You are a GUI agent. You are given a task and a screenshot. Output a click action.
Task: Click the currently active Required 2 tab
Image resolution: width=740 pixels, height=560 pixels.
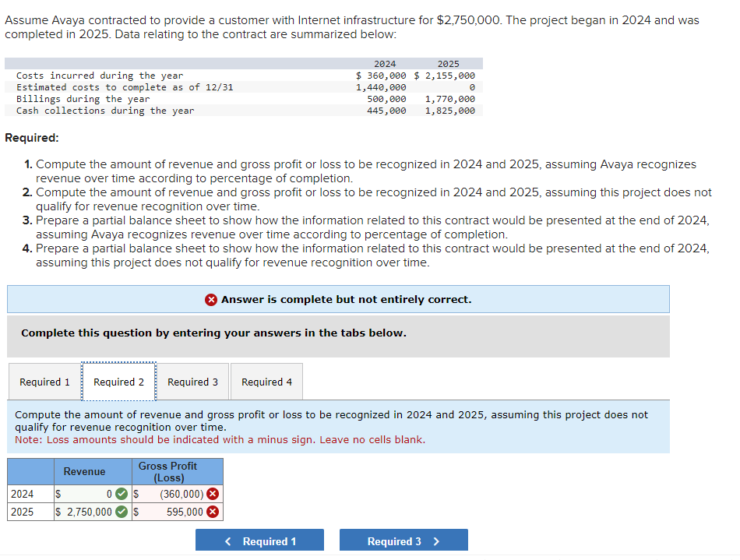[118, 382]
